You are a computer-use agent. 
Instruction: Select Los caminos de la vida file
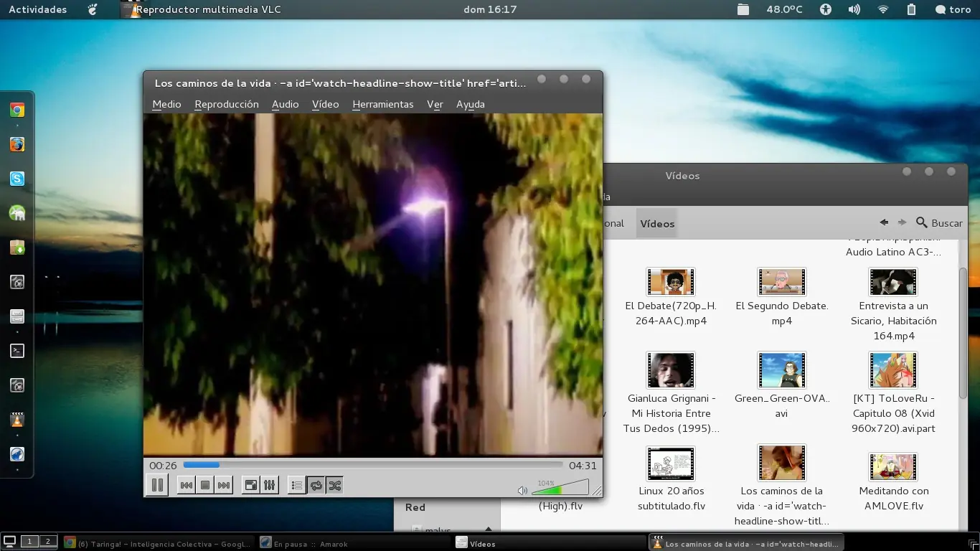click(x=782, y=486)
